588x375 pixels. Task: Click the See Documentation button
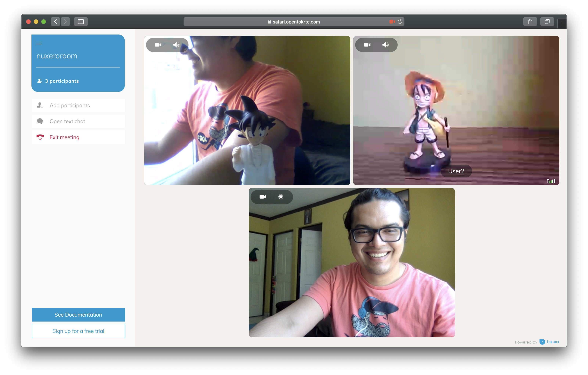click(x=78, y=315)
